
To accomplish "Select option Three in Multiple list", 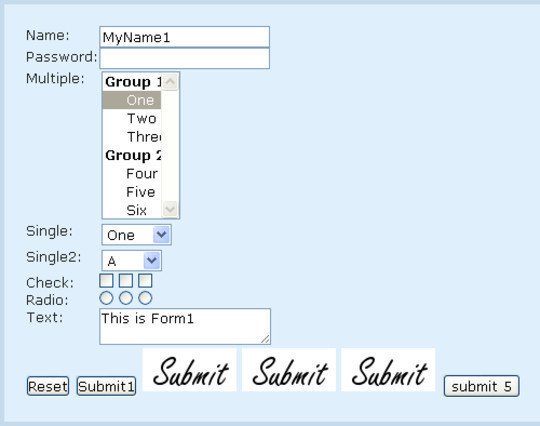I will pos(132,137).
